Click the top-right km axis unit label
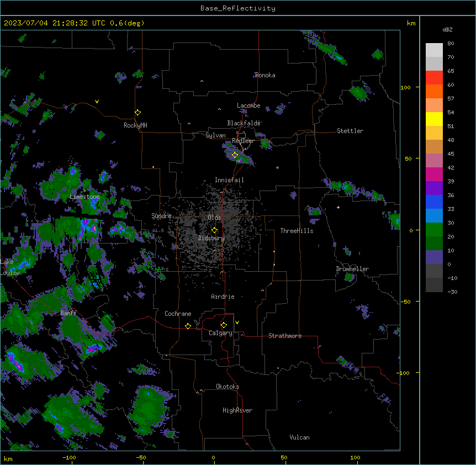The width and height of the screenshot is (476, 465). [411, 23]
